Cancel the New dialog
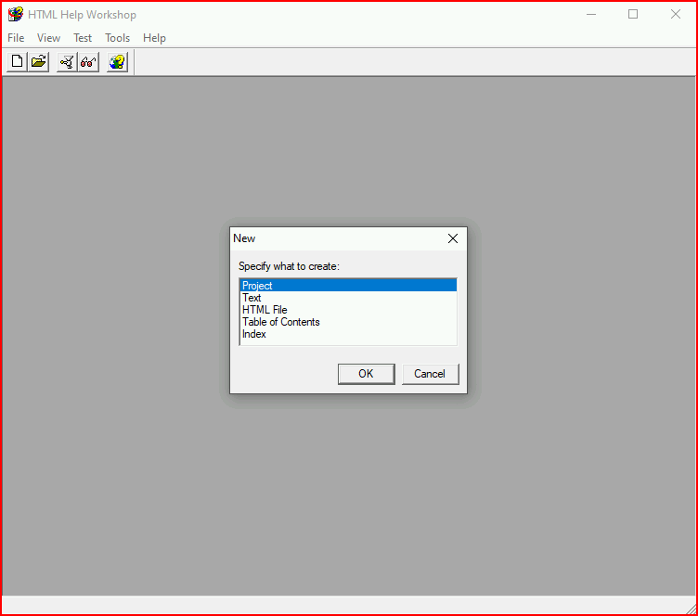 [430, 374]
